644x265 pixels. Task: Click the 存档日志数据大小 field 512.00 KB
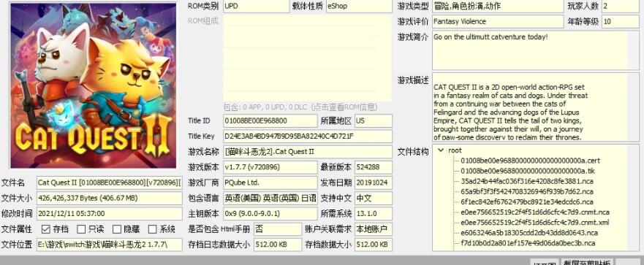tap(278, 245)
